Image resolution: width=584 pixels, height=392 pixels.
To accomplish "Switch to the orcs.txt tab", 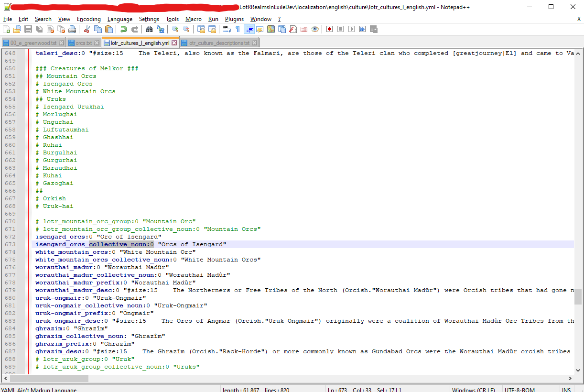I will (84, 43).
